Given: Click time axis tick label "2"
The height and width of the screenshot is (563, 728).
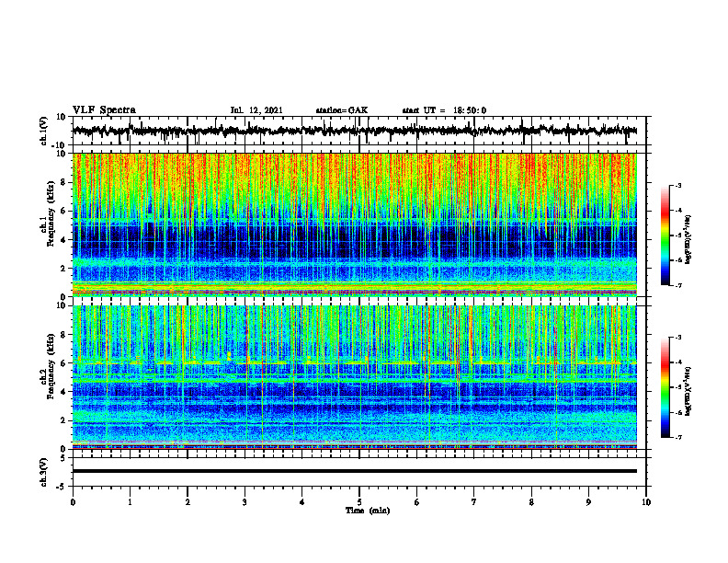Looking at the screenshot, I should [188, 502].
